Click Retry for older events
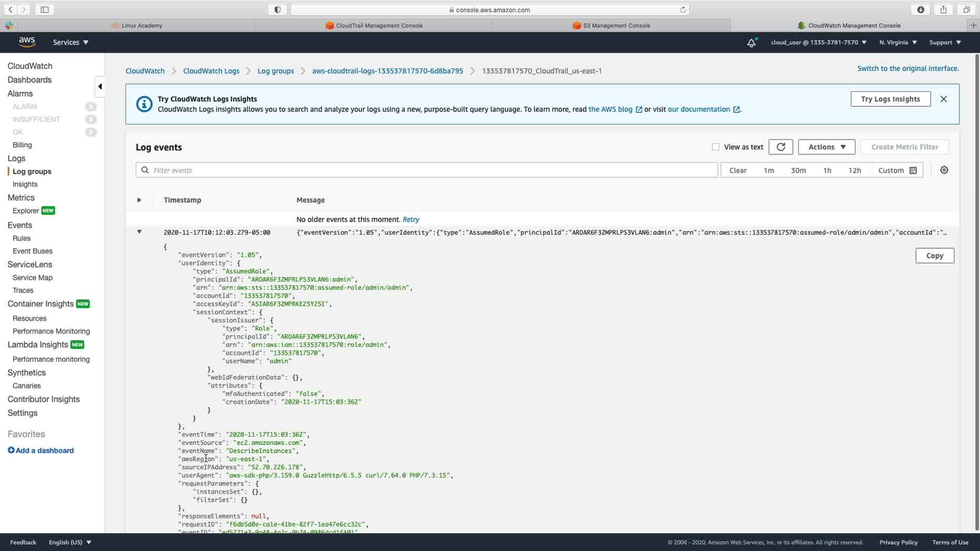This screenshot has height=551, width=980. click(x=411, y=219)
